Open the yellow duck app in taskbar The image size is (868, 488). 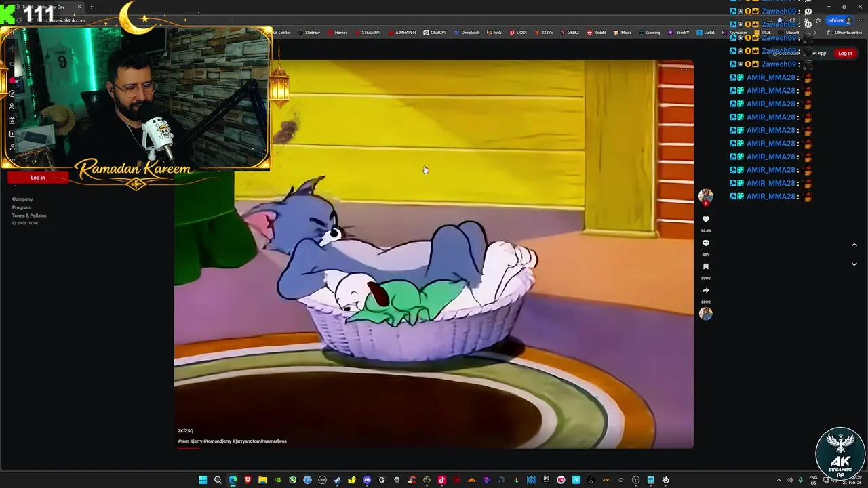pyautogui.click(x=352, y=480)
